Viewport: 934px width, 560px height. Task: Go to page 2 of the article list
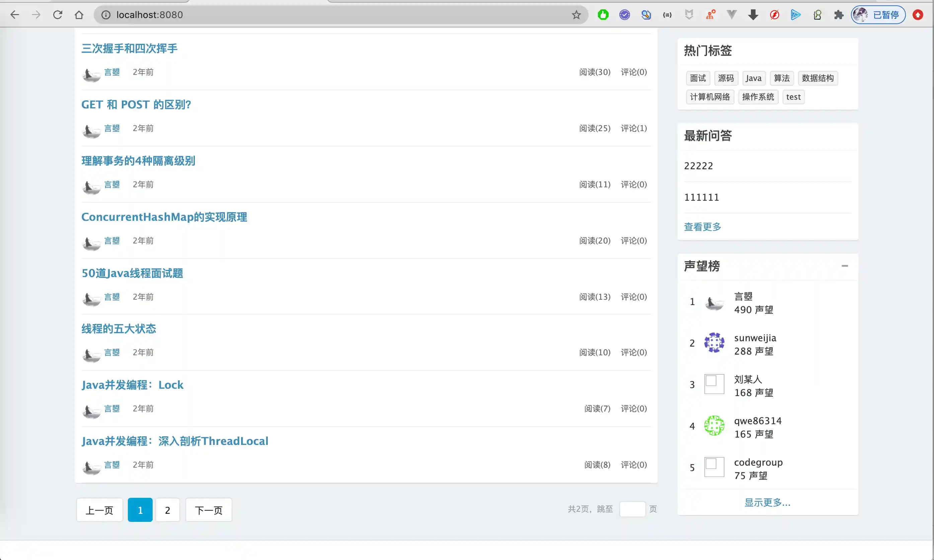(168, 510)
